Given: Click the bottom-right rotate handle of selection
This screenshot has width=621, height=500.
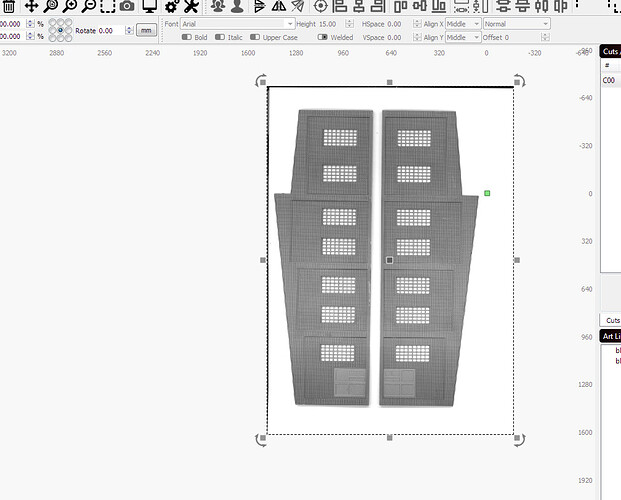Looking at the screenshot, I should coord(520,439).
